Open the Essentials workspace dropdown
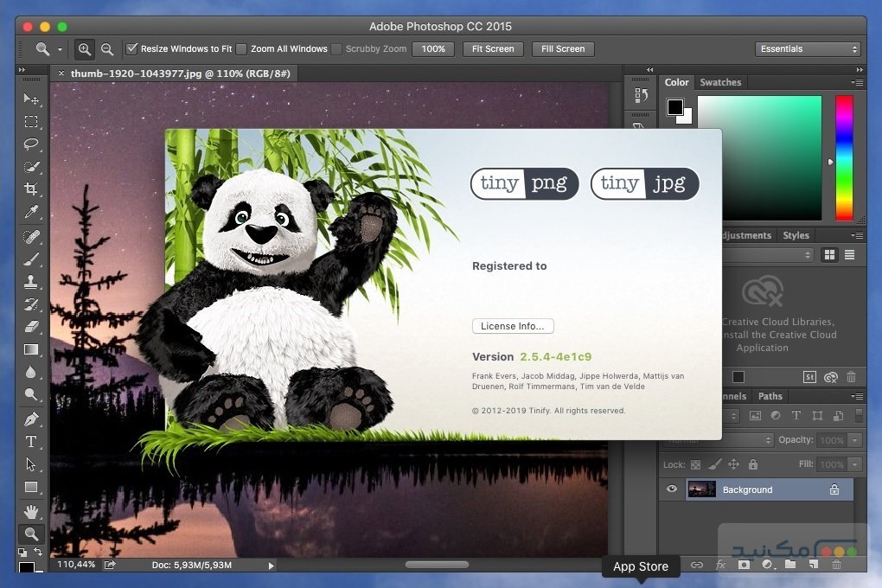Image resolution: width=882 pixels, height=588 pixels. 807,49
